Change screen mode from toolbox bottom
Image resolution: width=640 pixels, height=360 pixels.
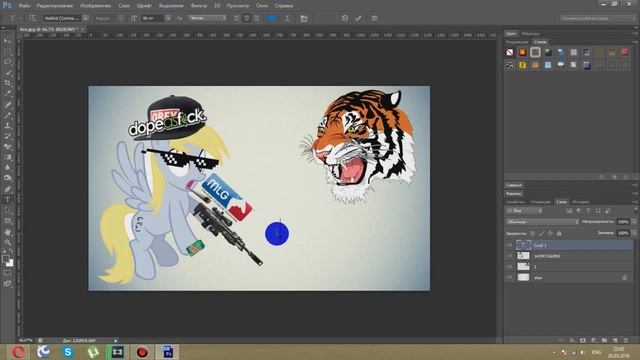[x=7, y=284]
